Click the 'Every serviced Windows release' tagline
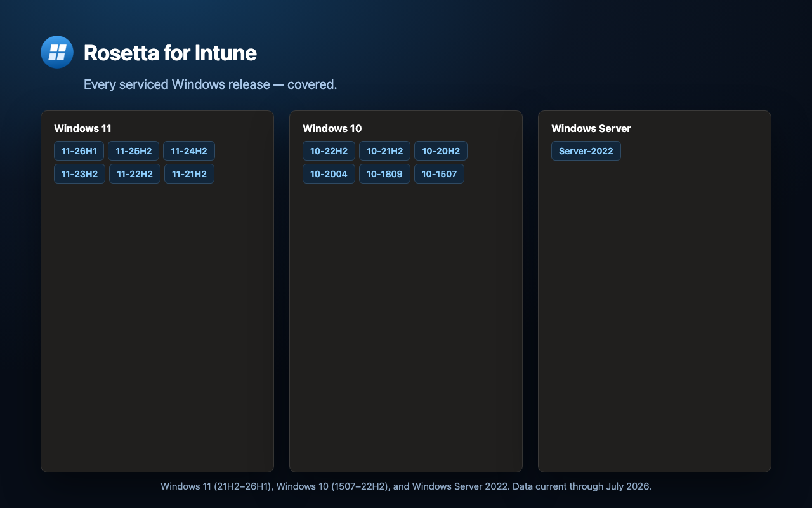Image resolution: width=812 pixels, height=508 pixels. tap(210, 84)
